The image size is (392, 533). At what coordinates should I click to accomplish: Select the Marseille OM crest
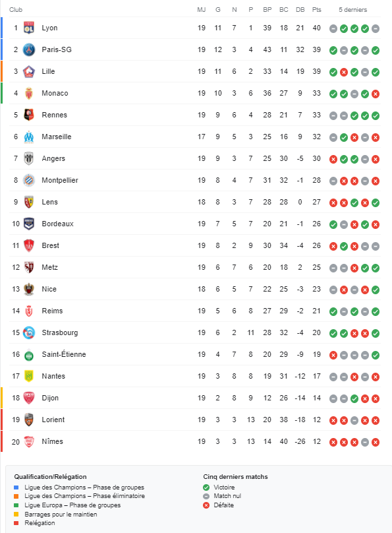click(29, 137)
